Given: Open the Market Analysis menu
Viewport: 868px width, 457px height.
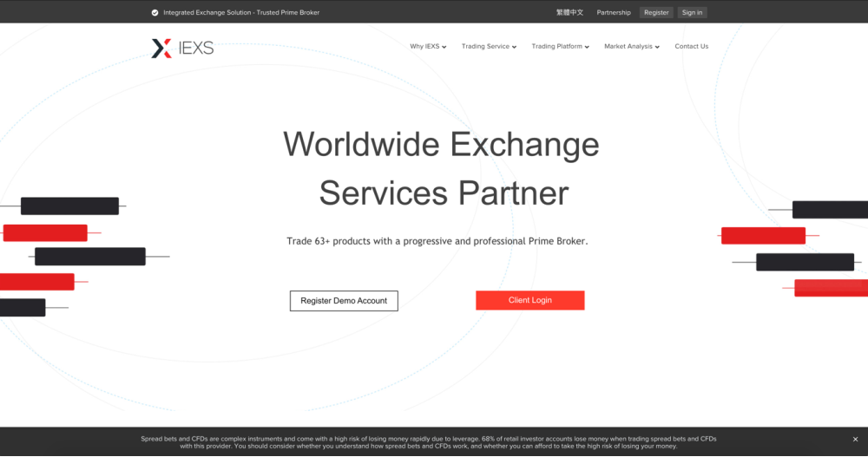Looking at the screenshot, I should pyautogui.click(x=632, y=47).
